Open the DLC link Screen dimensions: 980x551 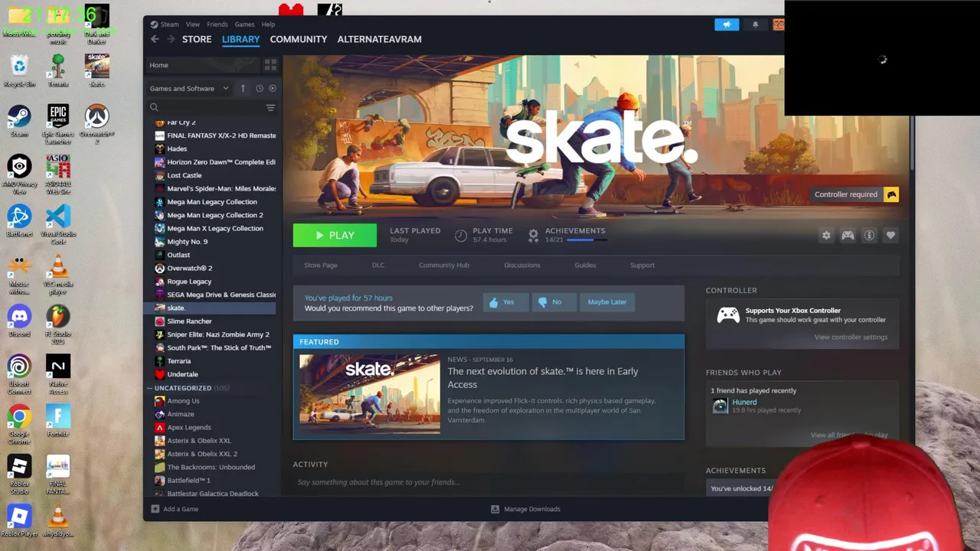(x=378, y=265)
